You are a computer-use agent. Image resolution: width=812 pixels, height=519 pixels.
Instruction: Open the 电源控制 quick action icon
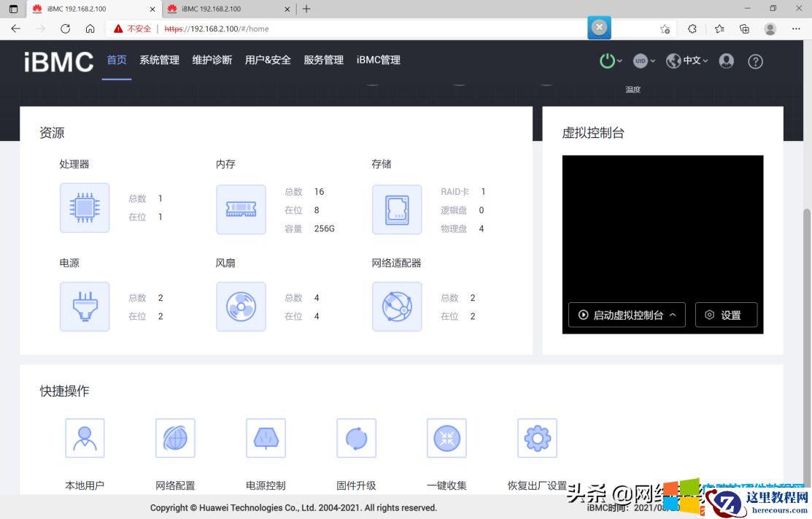(x=266, y=438)
